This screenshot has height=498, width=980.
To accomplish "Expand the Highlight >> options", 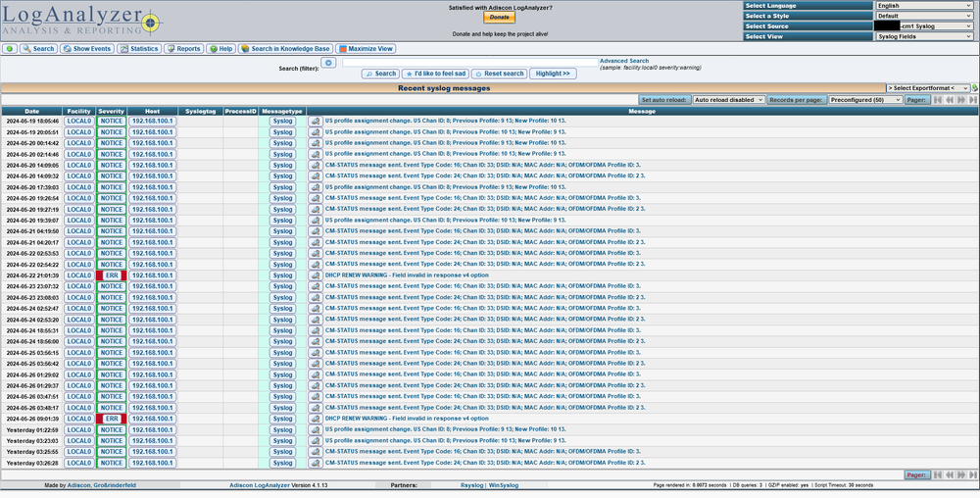I will 553,74.
